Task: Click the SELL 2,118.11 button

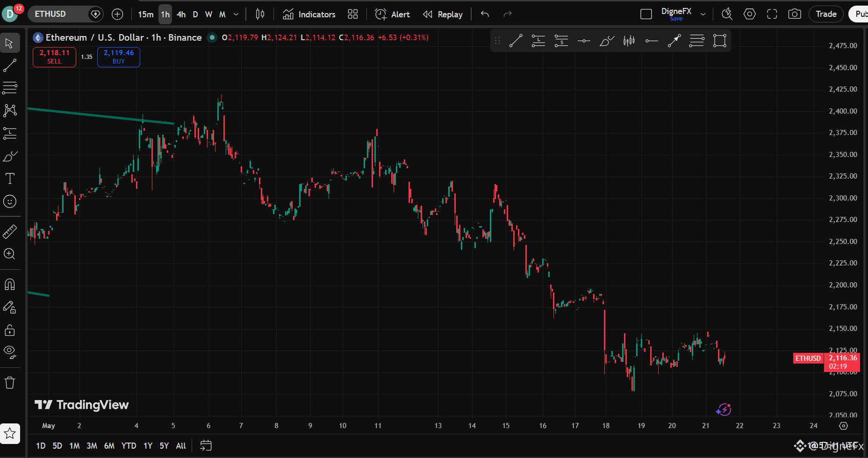Action: click(54, 57)
